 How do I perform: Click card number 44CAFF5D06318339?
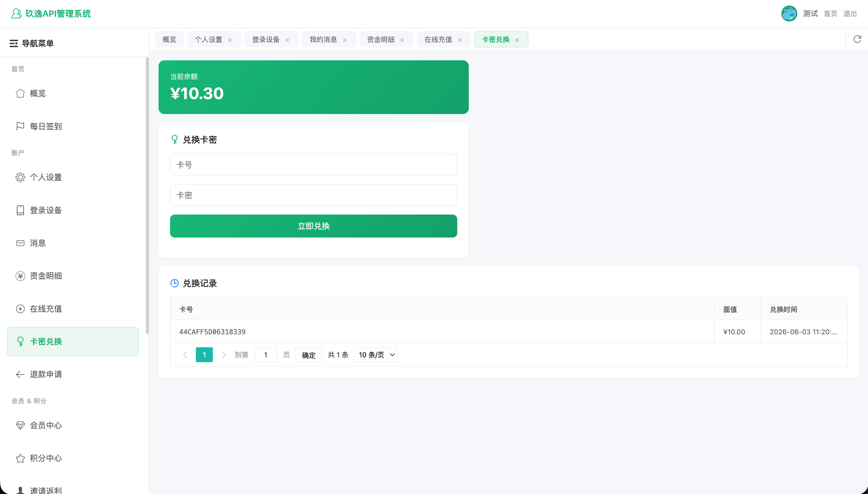(x=212, y=332)
